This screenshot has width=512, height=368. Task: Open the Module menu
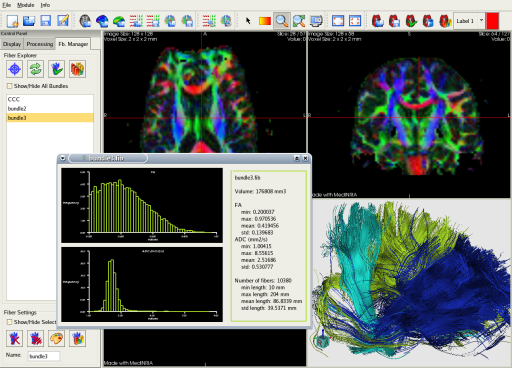click(26, 5)
